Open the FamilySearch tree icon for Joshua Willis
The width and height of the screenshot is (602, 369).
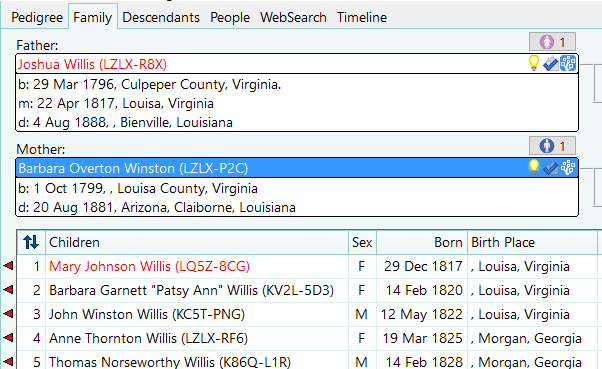click(568, 64)
